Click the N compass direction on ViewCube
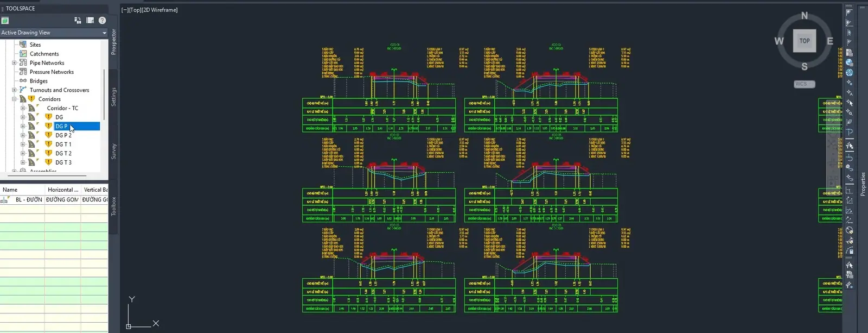The height and width of the screenshot is (333, 868). tap(805, 16)
